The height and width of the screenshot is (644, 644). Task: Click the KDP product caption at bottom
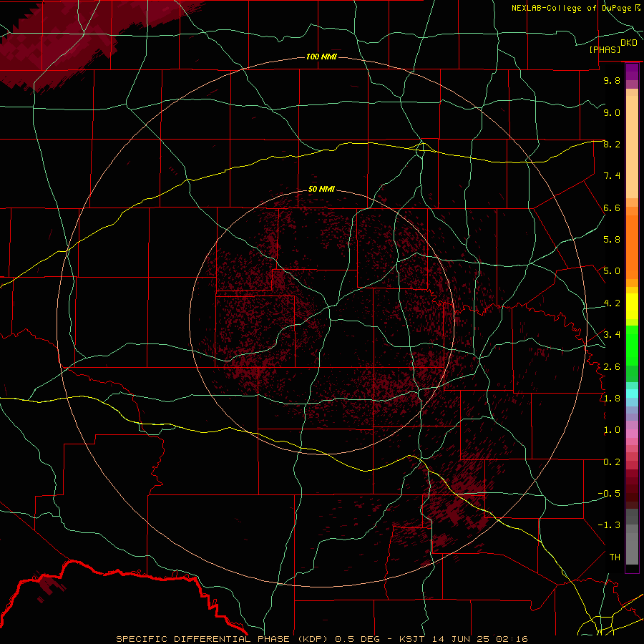coord(321,639)
